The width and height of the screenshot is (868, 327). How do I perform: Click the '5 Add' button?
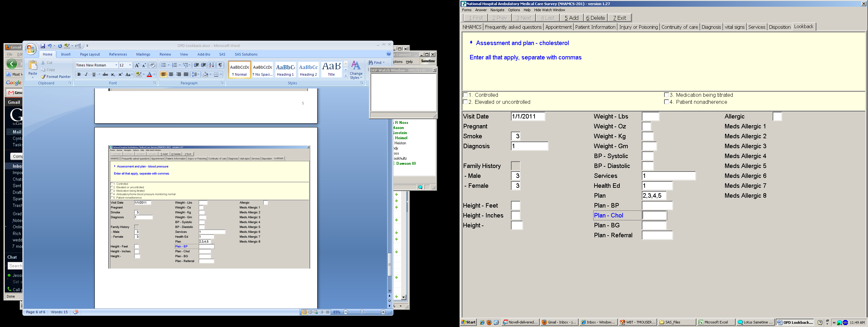572,18
